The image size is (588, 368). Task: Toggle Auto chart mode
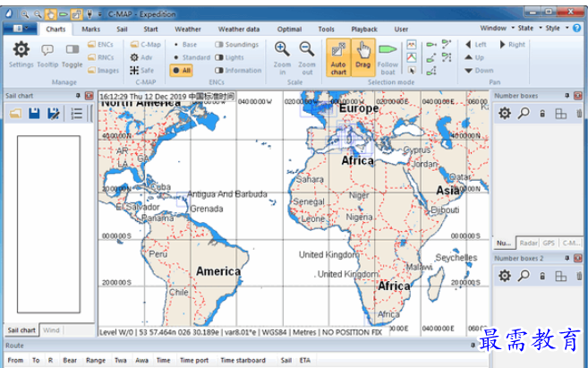(338, 57)
